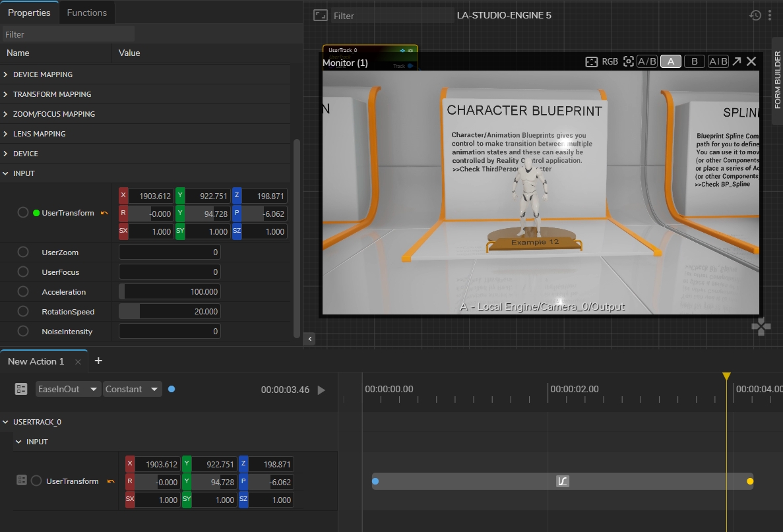Click the track list icon beside the EaseInOut dropdown

coord(21,389)
